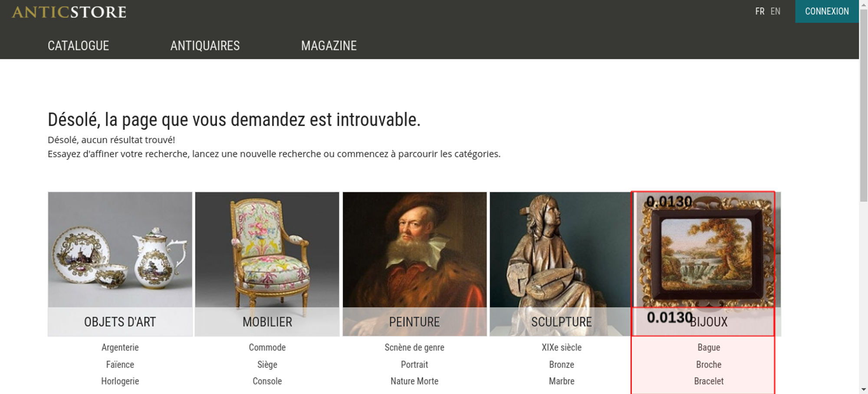Click the AnticStore logo

pos(69,12)
